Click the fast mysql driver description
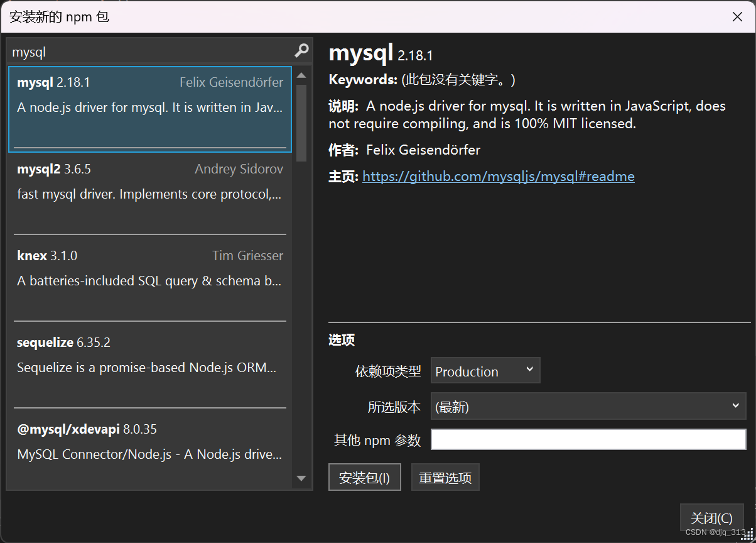This screenshot has height=543, width=756. pos(149,194)
